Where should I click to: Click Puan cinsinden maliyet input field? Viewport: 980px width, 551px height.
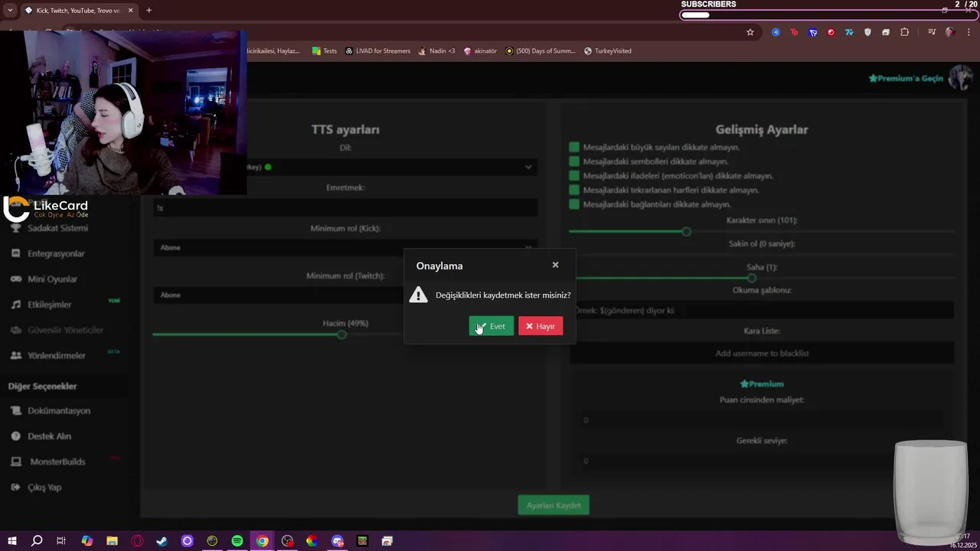pos(762,419)
